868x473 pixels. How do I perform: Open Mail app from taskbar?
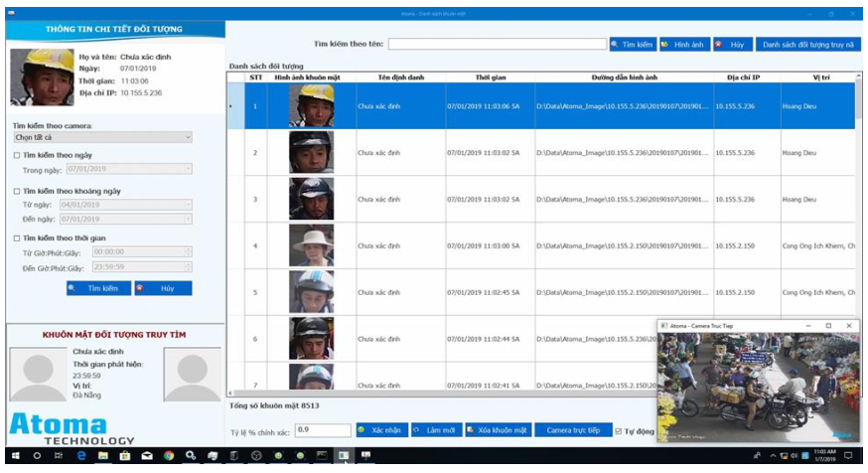[147, 456]
